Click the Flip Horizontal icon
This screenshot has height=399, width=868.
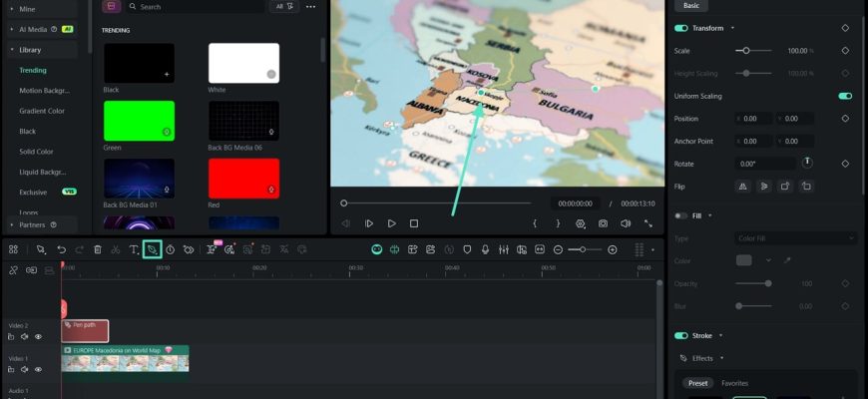pos(743,187)
